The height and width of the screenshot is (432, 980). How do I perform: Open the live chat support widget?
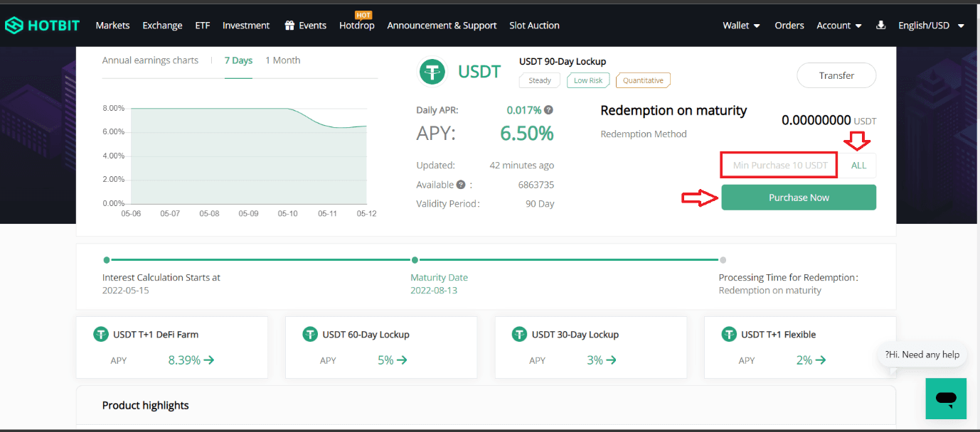(946, 399)
